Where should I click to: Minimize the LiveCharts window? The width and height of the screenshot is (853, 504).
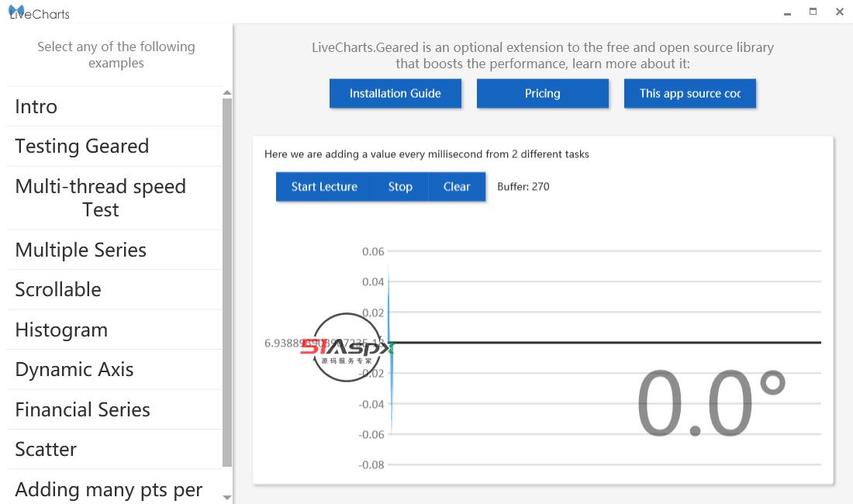click(787, 12)
